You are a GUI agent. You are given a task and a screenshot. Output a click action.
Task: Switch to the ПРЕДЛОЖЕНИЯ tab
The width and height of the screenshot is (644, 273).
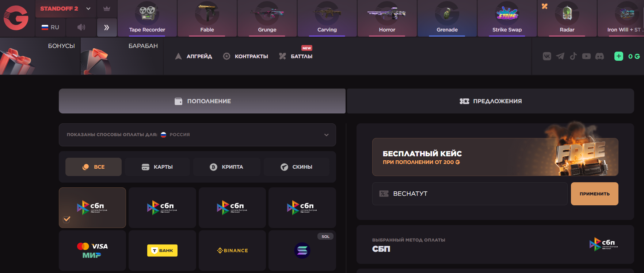(x=491, y=101)
